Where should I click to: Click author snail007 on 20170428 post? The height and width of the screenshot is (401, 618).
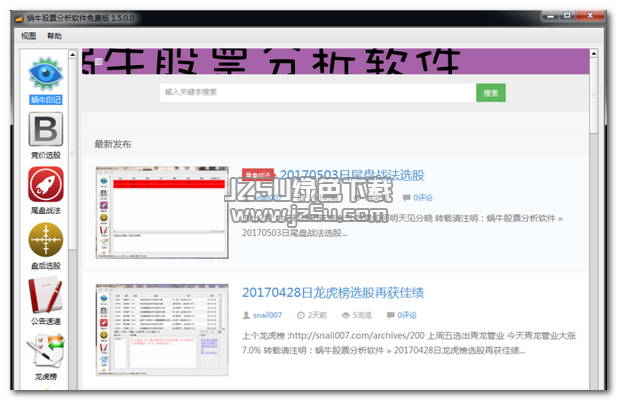(x=267, y=315)
